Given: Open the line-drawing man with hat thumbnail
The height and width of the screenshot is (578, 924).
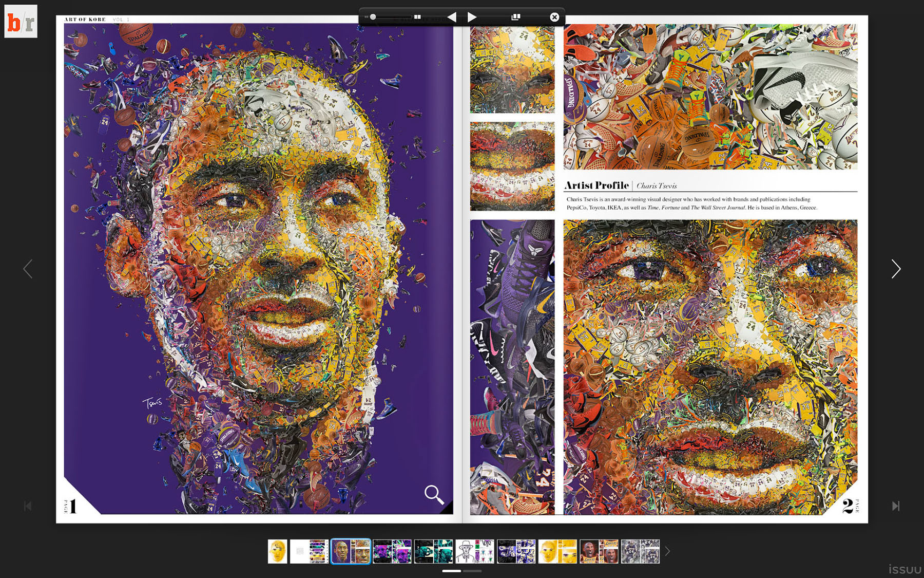Looking at the screenshot, I should tap(475, 551).
